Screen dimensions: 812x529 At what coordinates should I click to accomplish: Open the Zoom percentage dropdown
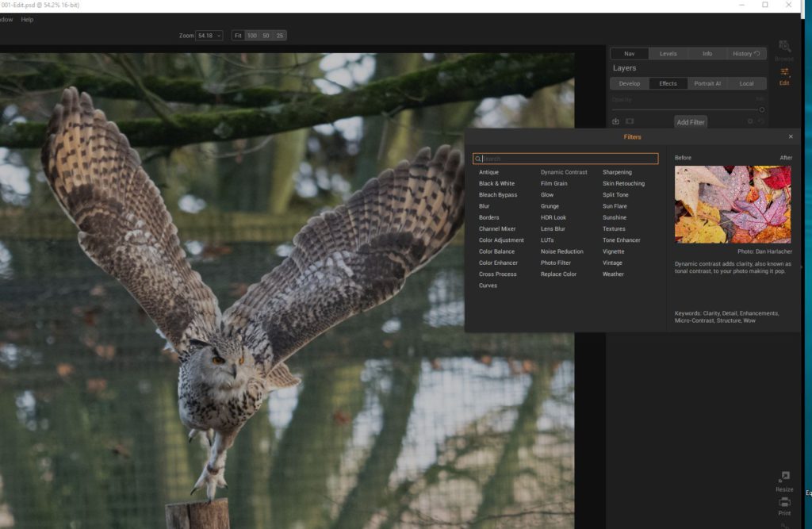[208, 35]
